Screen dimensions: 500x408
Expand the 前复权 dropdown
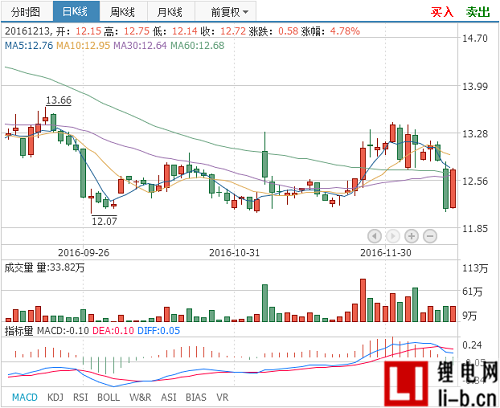(x=226, y=12)
